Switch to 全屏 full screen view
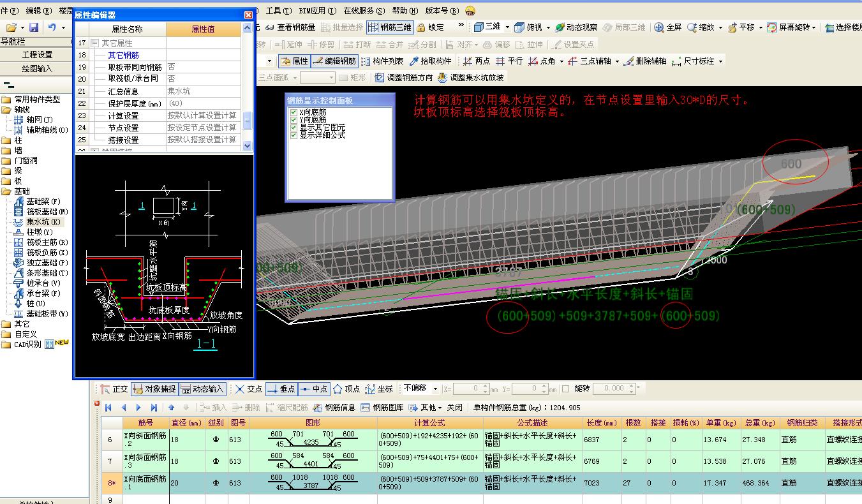 tap(668, 27)
